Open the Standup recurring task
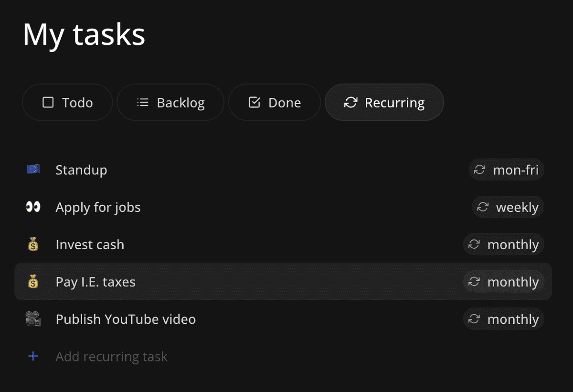The image size is (573, 392). pos(81,170)
